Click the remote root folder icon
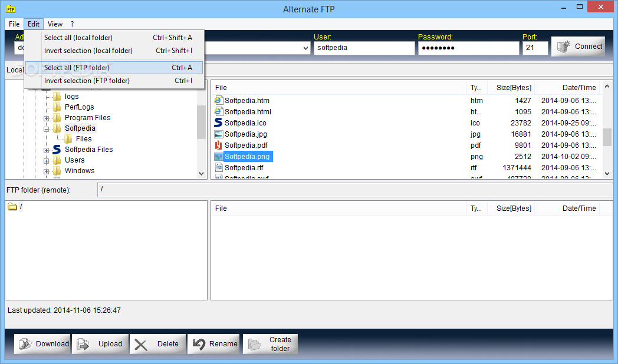This screenshot has height=364, width=618. pos(12,207)
